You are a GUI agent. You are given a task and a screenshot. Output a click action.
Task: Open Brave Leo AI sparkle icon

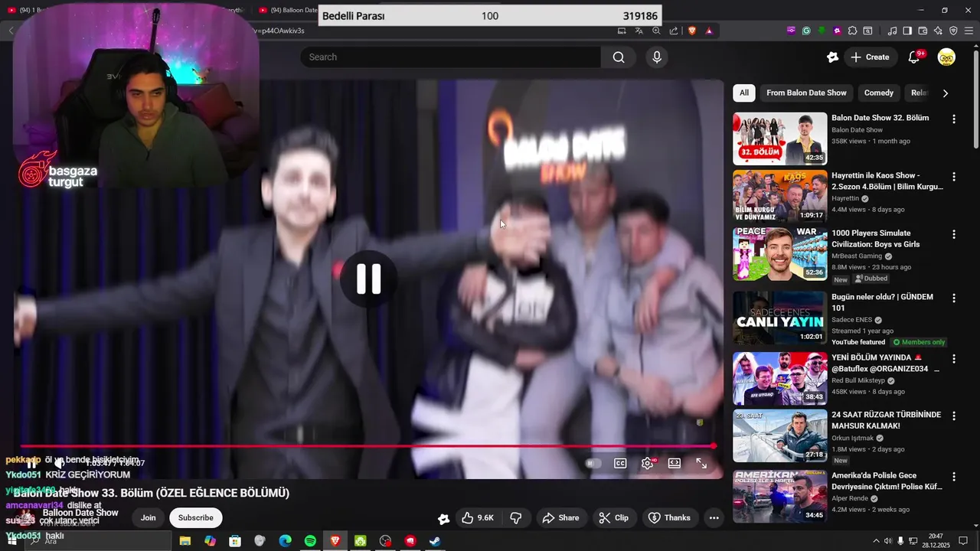tap(938, 31)
